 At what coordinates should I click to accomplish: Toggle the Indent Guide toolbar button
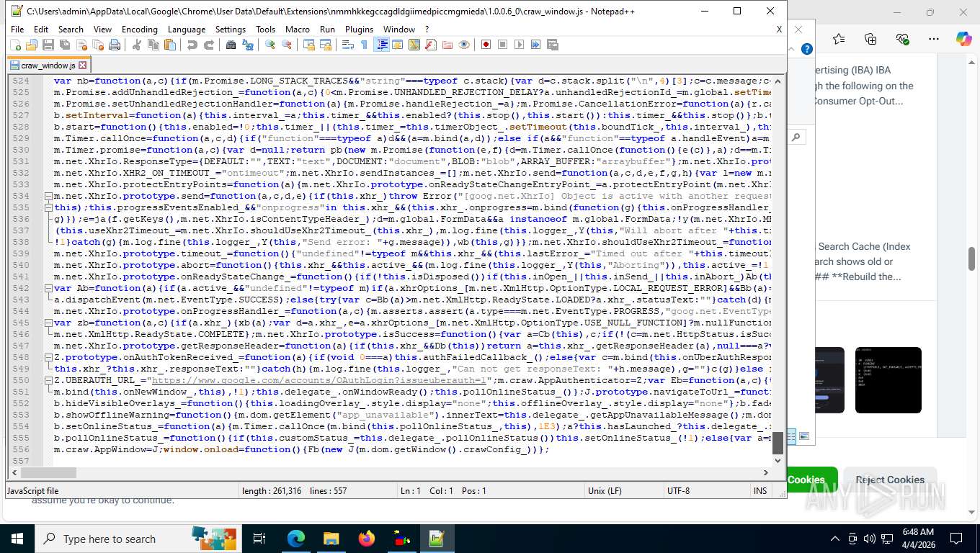(x=381, y=45)
